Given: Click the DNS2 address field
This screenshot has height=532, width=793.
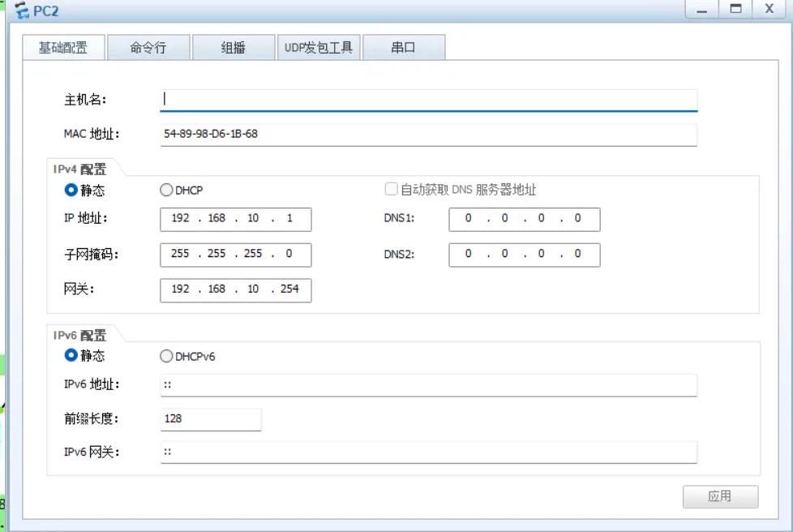Looking at the screenshot, I should coord(525,255).
